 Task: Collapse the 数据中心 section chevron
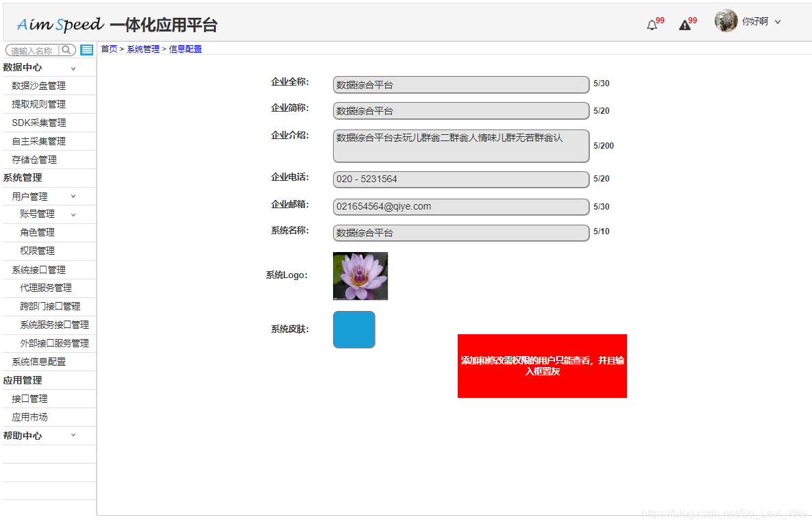click(x=73, y=68)
